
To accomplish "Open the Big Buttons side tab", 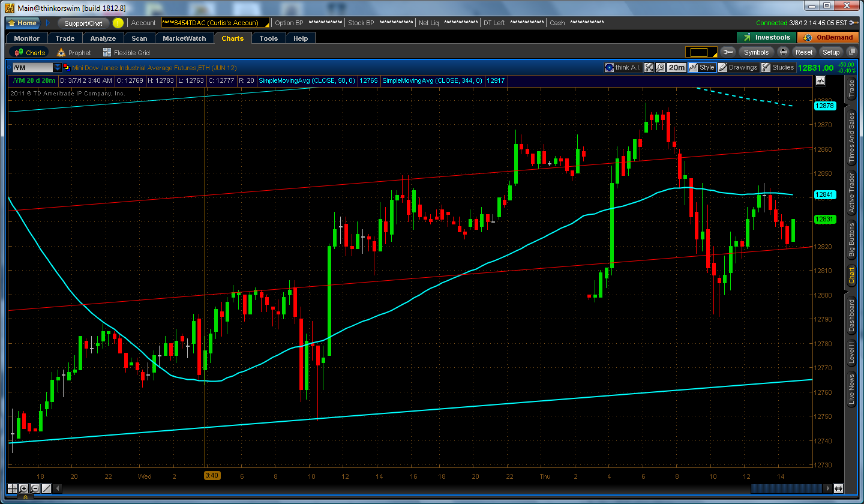I will pyautogui.click(x=851, y=240).
